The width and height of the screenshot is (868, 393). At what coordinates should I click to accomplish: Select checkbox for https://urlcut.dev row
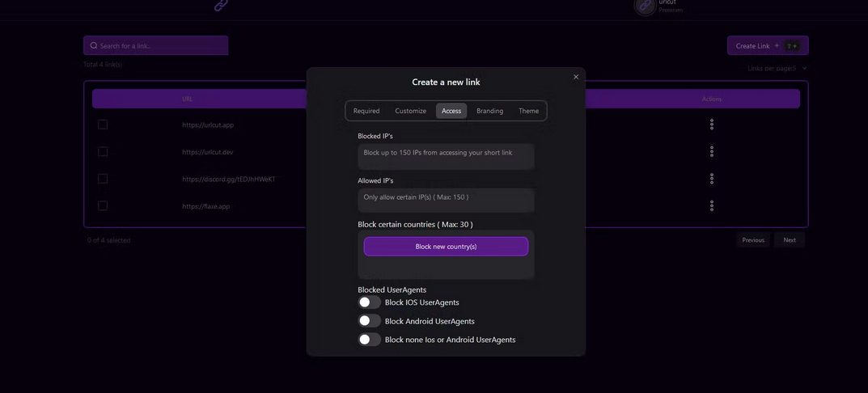[x=103, y=152]
